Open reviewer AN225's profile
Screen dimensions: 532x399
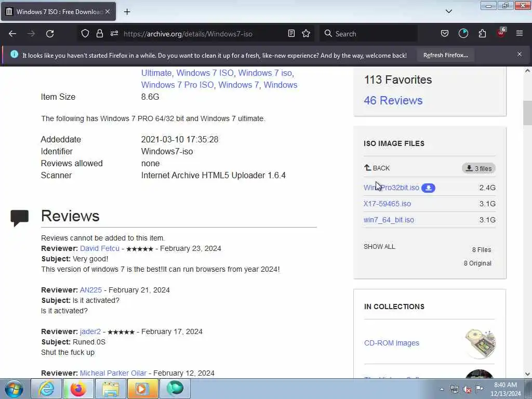pyautogui.click(x=90, y=290)
